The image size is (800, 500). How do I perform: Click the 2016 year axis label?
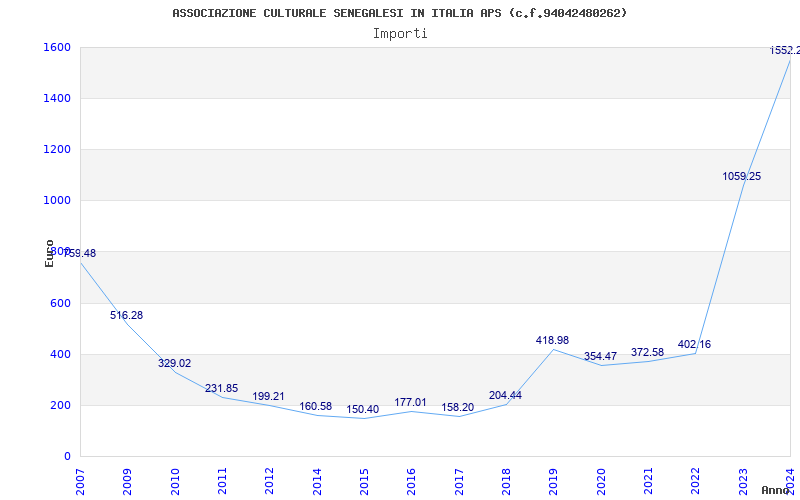pyautogui.click(x=412, y=482)
